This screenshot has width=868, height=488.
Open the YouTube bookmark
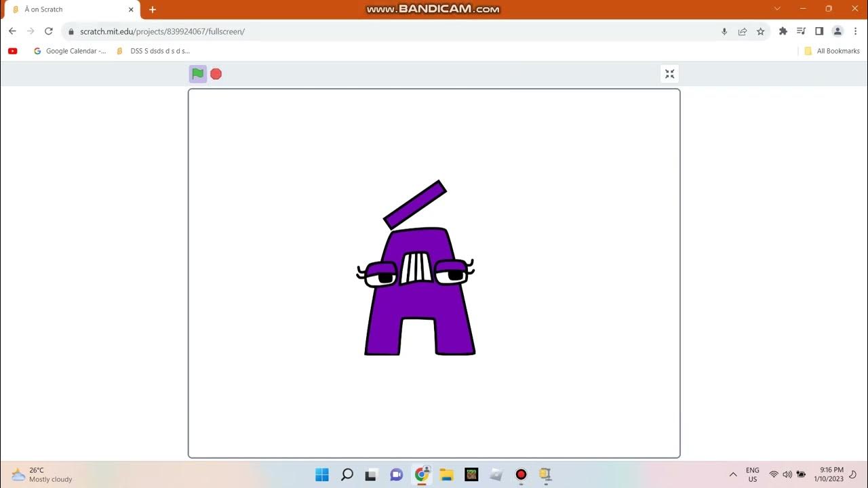(12, 51)
